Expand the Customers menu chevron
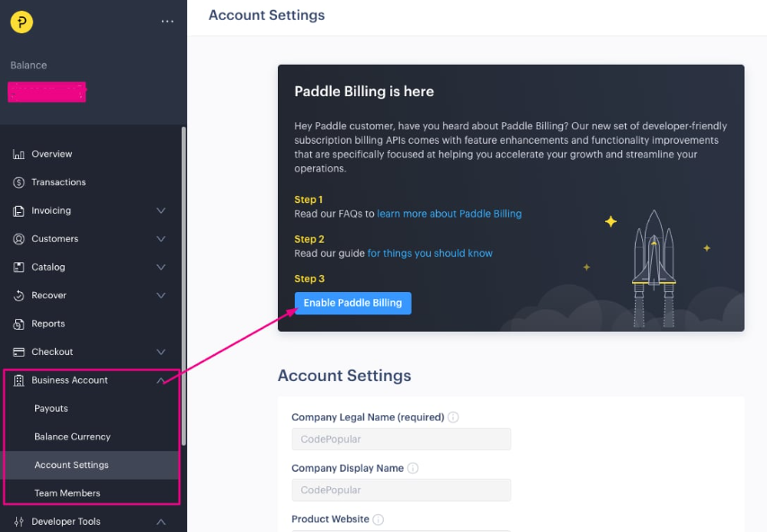This screenshot has height=532, width=767. click(x=161, y=239)
